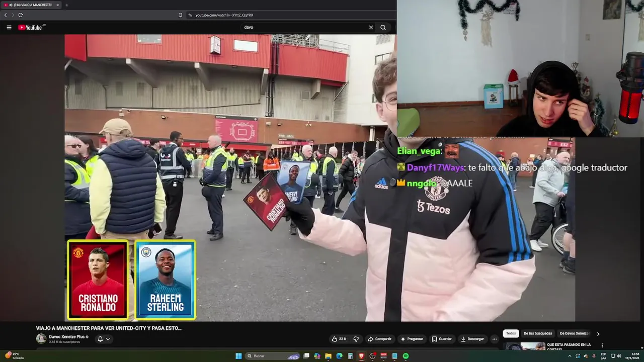
Task: Open Copilot icon on taskbar
Action: (317, 356)
